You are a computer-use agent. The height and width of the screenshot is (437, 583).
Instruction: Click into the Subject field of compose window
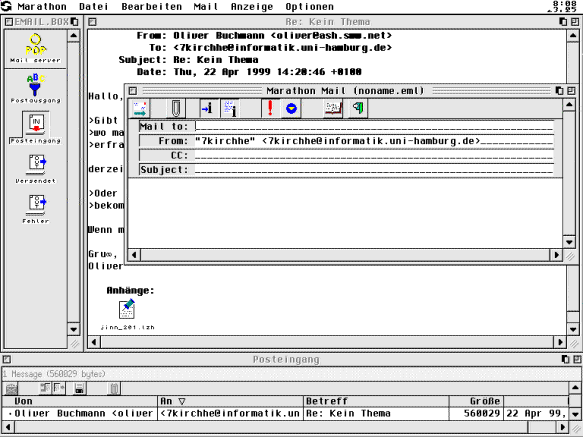point(374,170)
